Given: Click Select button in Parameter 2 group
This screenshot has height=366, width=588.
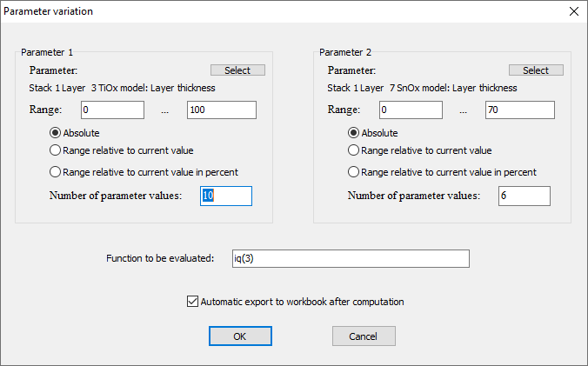Looking at the screenshot, I should 536,70.
